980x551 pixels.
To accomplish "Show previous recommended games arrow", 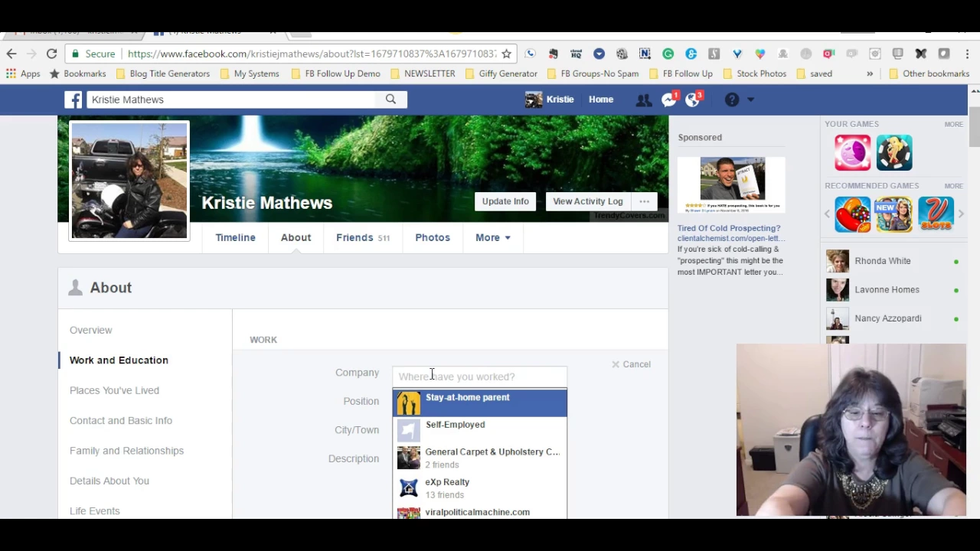I will pos(828,214).
